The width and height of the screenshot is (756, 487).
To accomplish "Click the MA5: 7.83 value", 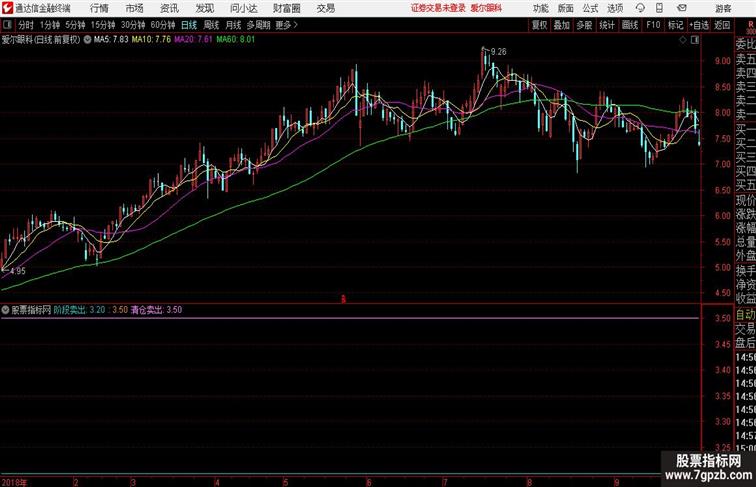I will (111, 40).
